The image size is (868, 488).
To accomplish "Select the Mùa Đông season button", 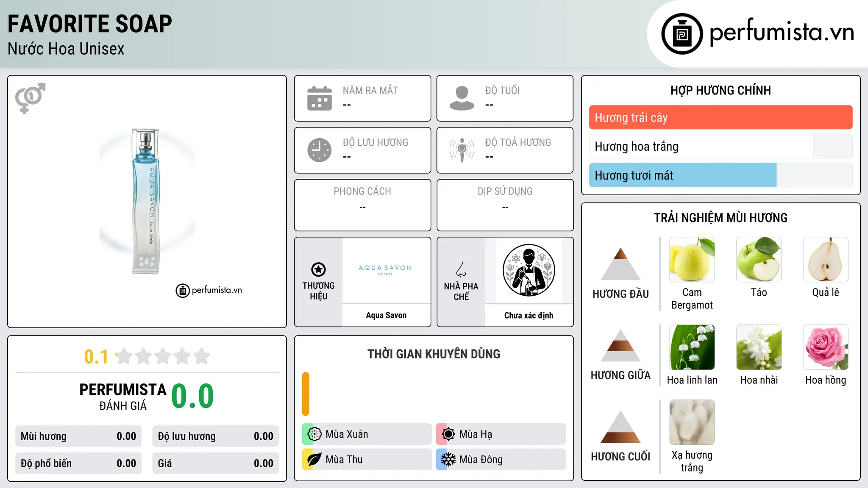I will (x=501, y=460).
